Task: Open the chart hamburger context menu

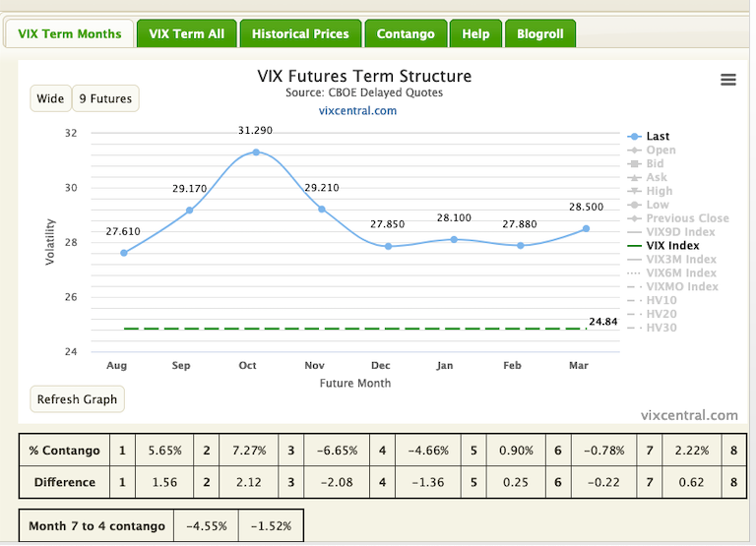Action: 728,80
